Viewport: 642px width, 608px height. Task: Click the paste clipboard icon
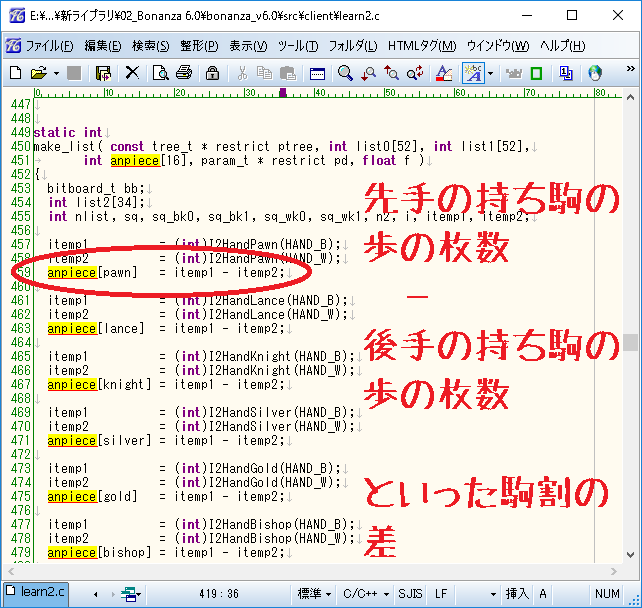[x=288, y=73]
